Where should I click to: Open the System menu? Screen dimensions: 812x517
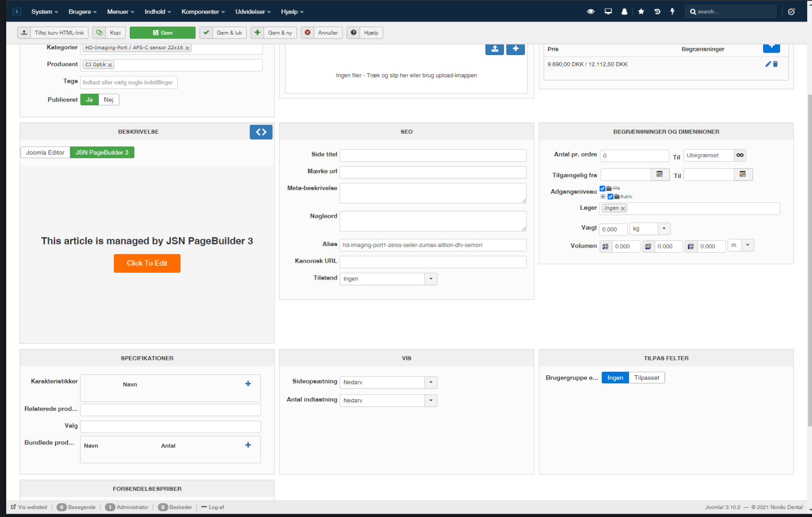pyautogui.click(x=45, y=11)
